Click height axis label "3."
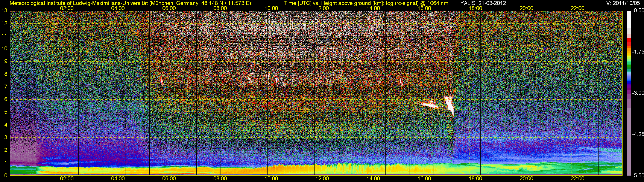The image size is (644, 182). 6,137
